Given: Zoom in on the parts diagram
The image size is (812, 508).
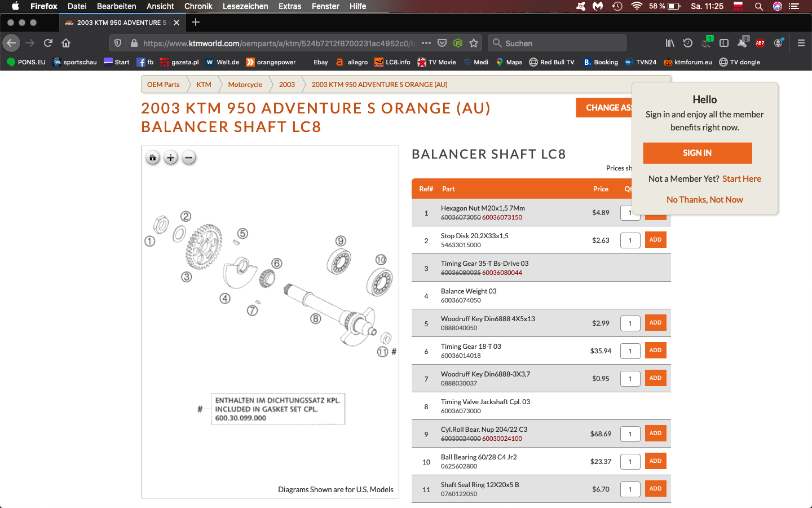Looking at the screenshot, I should tap(170, 158).
